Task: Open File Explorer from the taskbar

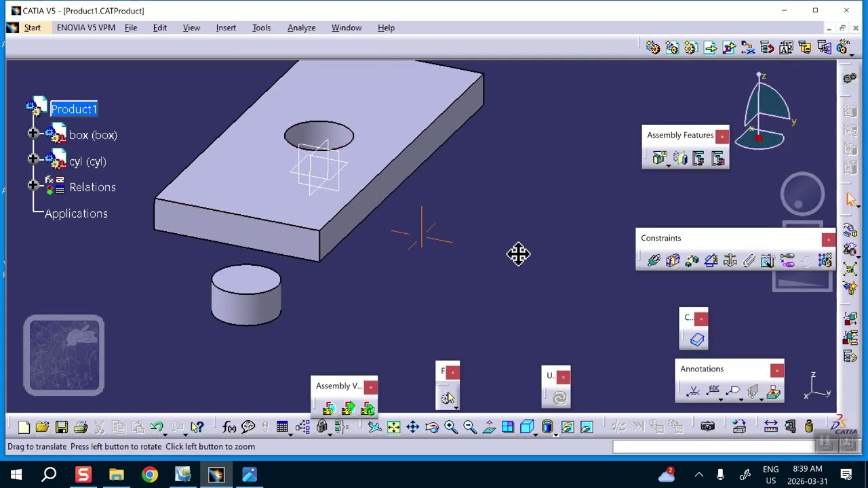Action: 117,474
